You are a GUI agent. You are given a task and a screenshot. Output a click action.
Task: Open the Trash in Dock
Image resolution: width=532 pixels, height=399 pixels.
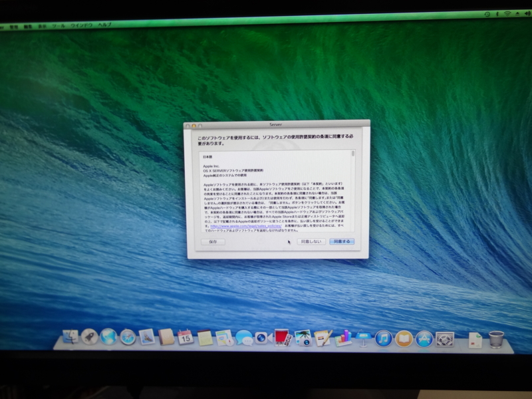pyautogui.click(x=496, y=339)
